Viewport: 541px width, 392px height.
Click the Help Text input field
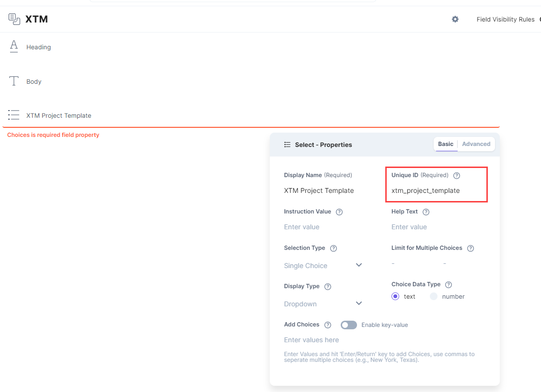[437, 227]
